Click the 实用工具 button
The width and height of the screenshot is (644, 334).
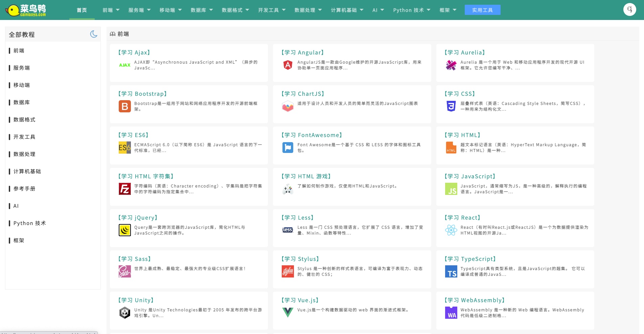point(482,10)
